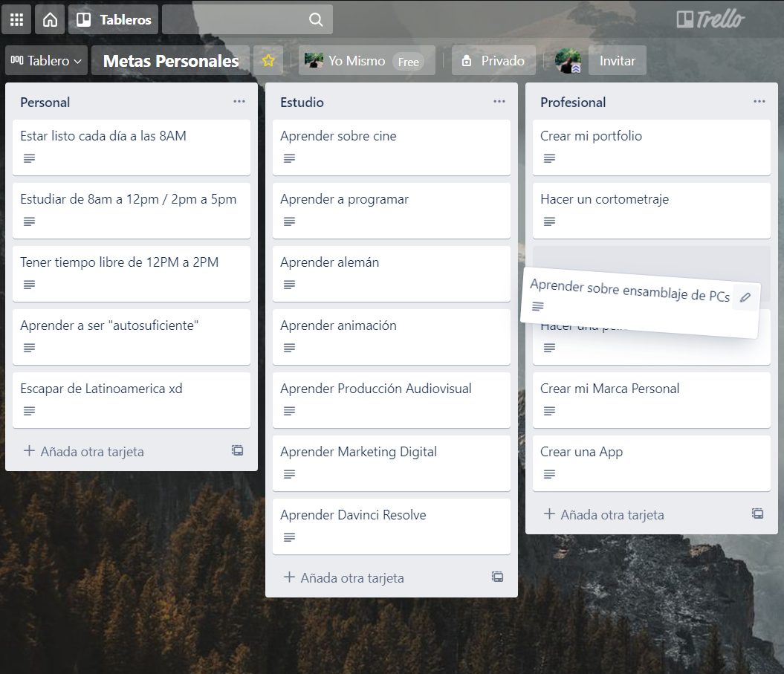784x674 pixels.
Task: Open card Aprender a ser autosuficiente
Action: pyautogui.click(x=132, y=337)
